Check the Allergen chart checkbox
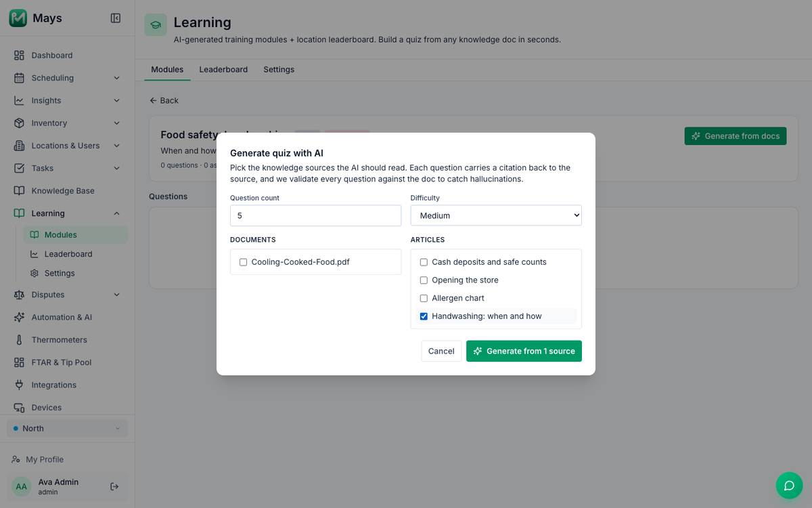812x508 pixels. pos(424,298)
